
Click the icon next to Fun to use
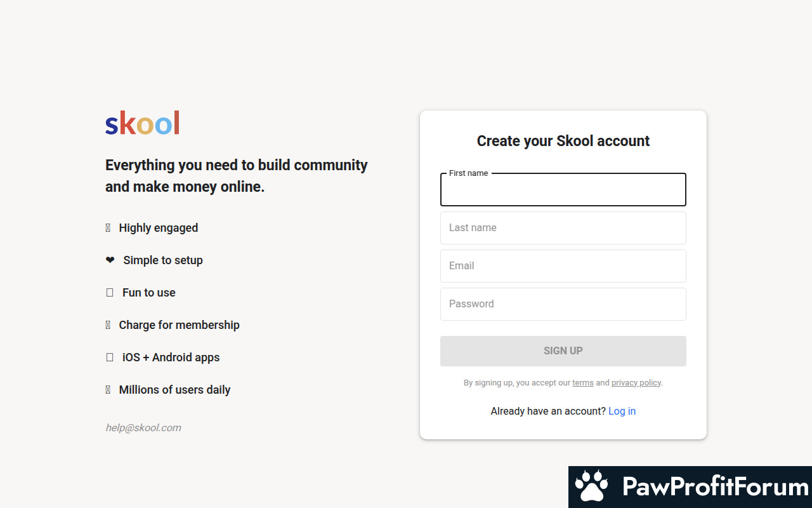(x=110, y=292)
